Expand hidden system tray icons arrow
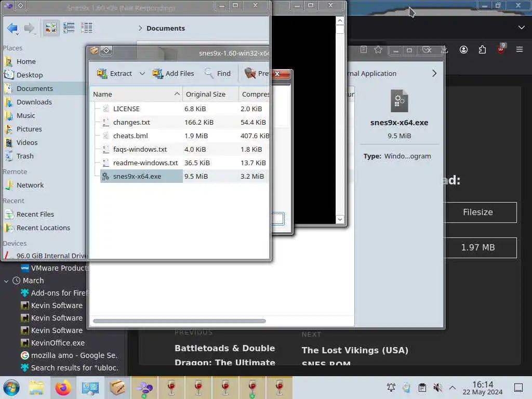 tap(453, 388)
